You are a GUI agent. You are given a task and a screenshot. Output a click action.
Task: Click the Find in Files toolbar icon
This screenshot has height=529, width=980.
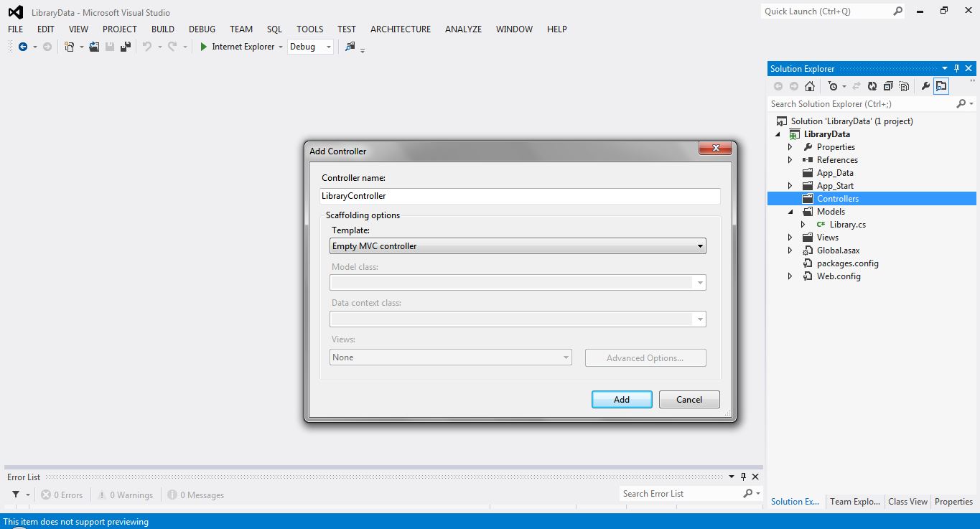pos(350,47)
